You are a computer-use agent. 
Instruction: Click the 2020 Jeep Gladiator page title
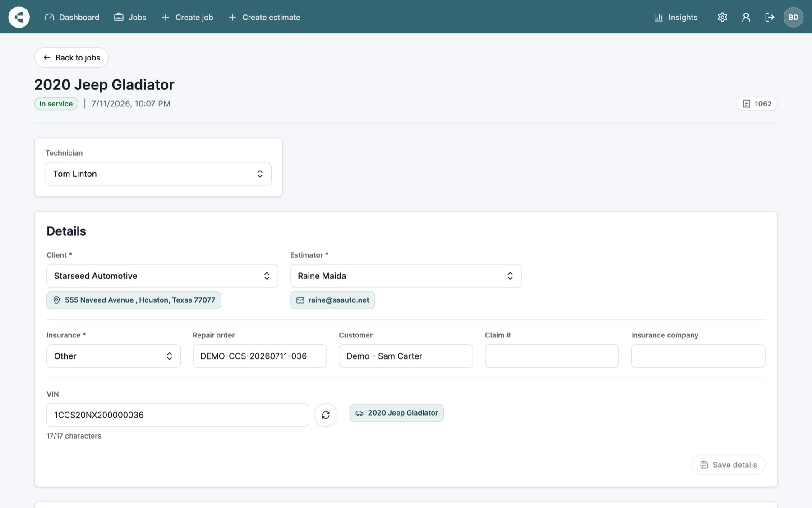[x=104, y=84]
